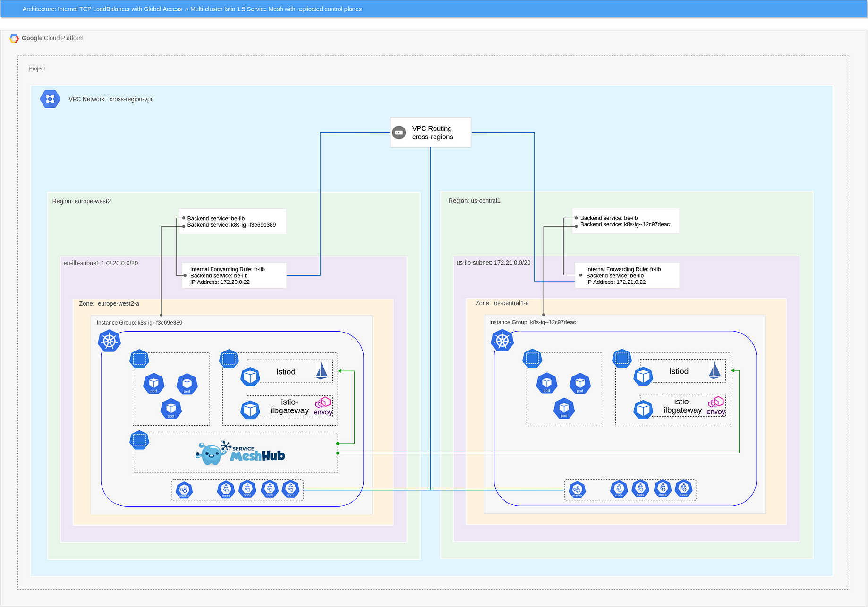
Task: Select the namespace icon beside Service Mesh Hub
Action: [139, 440]
